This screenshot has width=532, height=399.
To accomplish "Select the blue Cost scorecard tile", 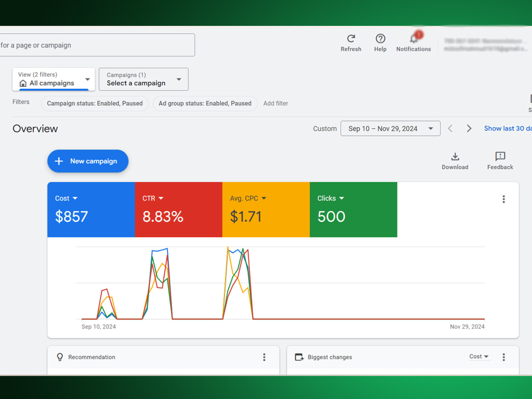I will click(92, 210).
